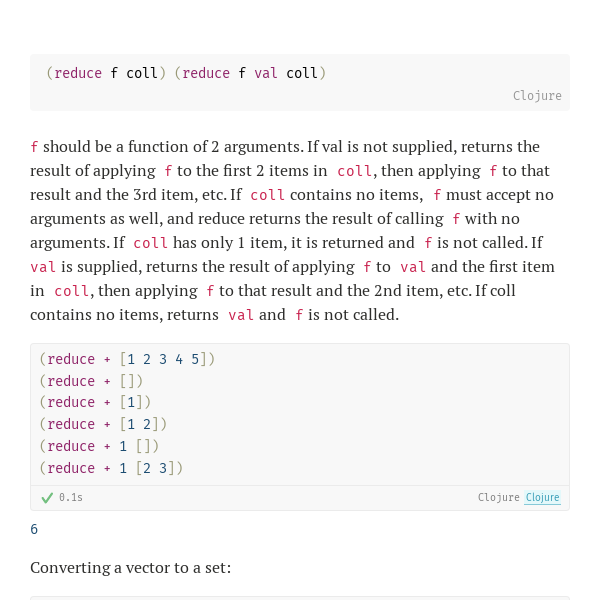Viewport: 600px width, 600px height.
Task: Click the (reduce f val coll) signature
Action: click(250, 73)
